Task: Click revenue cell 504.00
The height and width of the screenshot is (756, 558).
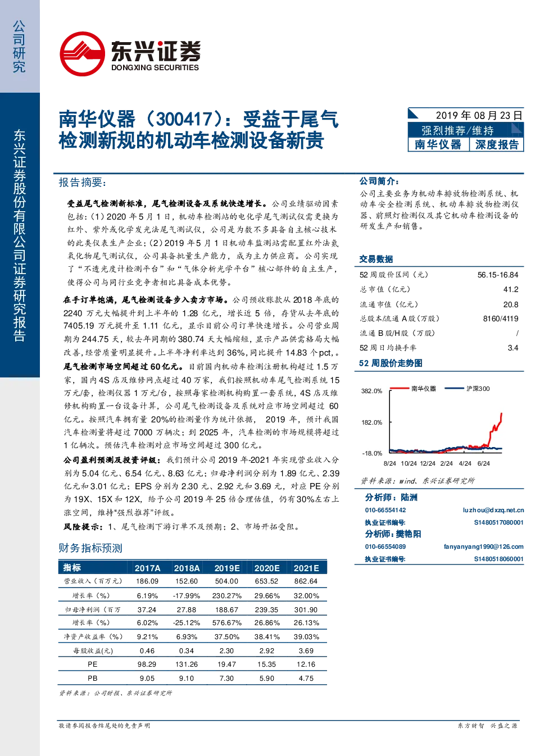Action: coord(226,581)
